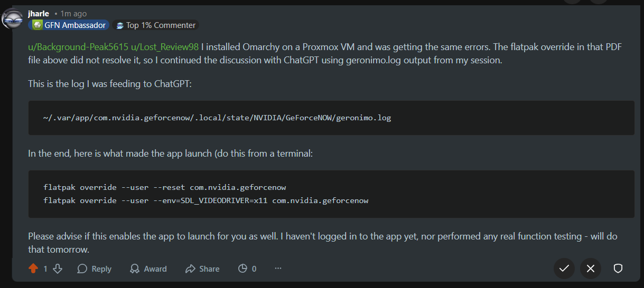
Task: Give an Award to this comment
Action: point(148,268)
